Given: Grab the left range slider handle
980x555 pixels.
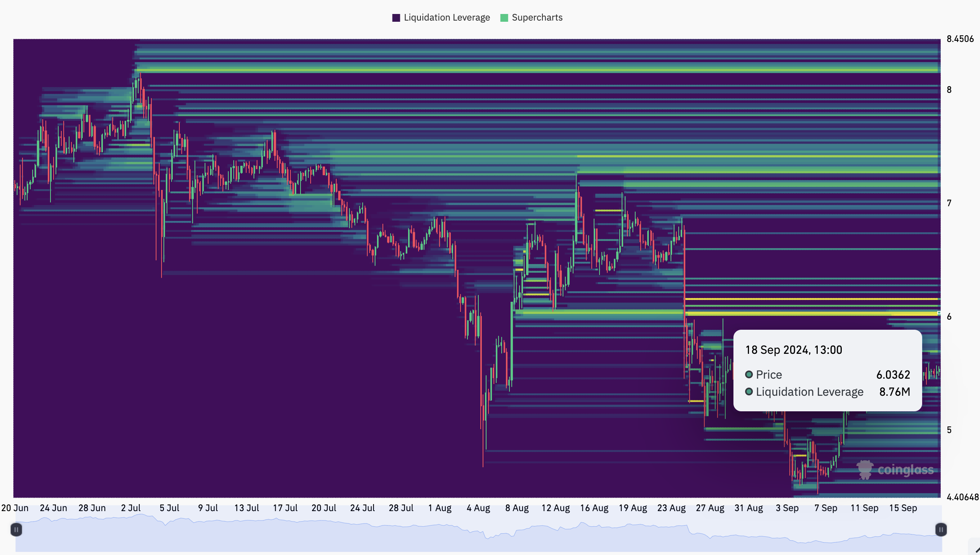Looking at the screenshot, I should coord(16,529).
